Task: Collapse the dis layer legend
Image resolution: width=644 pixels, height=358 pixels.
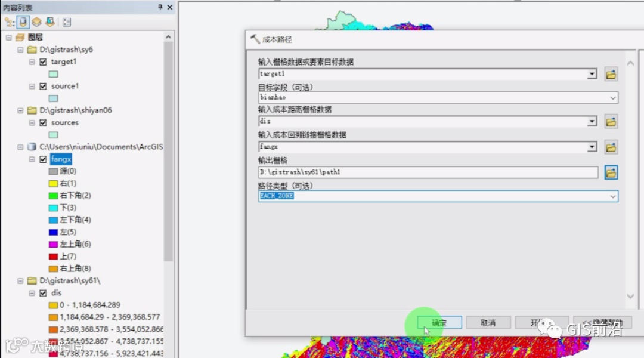Action: [32, 293]
